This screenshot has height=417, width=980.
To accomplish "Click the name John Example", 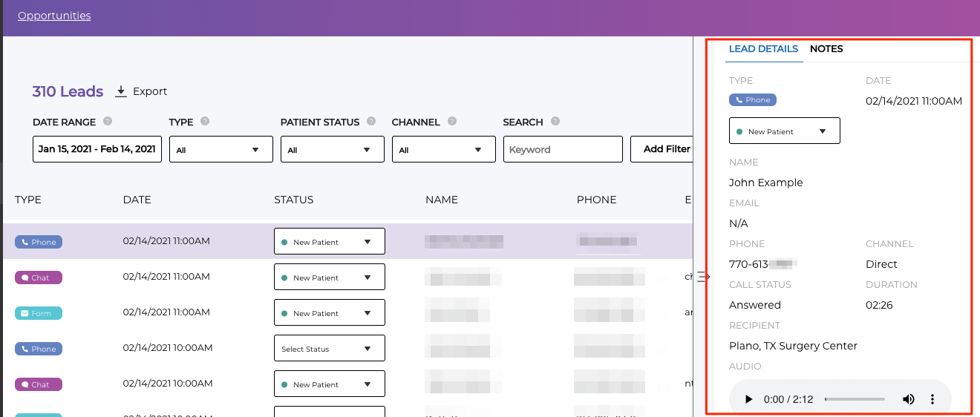I will [x=766, y=183].
